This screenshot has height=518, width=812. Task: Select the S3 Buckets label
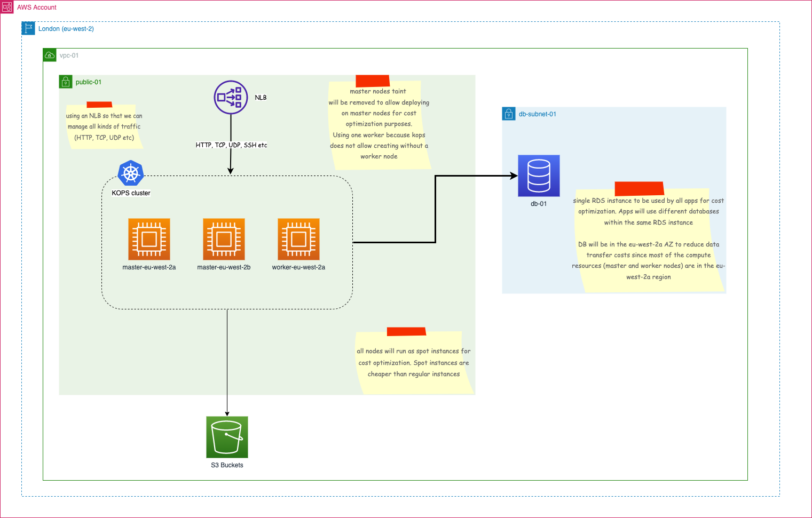click(x=227, y=465)
